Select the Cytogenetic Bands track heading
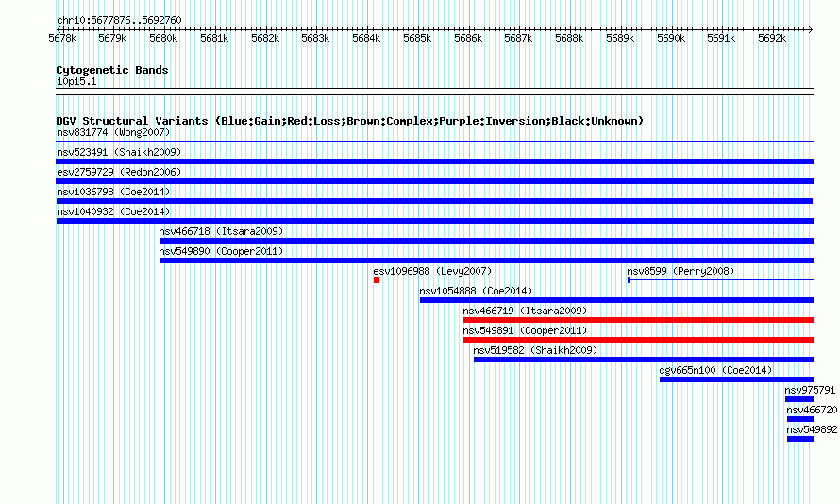840x504 pixels. click(112, 70)
